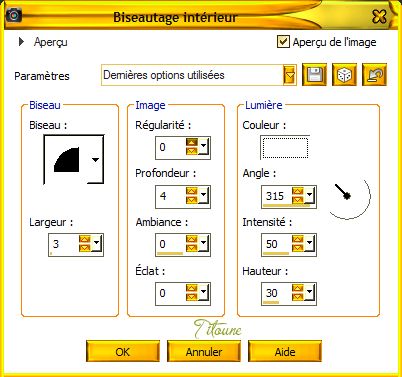
Task: Click OK to apply the bevel
Action: tap(123, 352)
